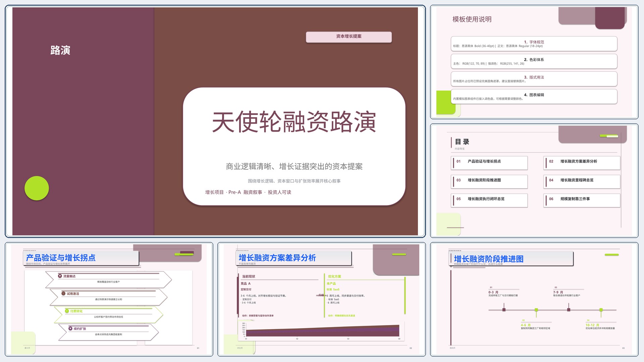Click the 路演 label on the cover slide
Viewport: 644px width, 362px height.
(60, 50)
